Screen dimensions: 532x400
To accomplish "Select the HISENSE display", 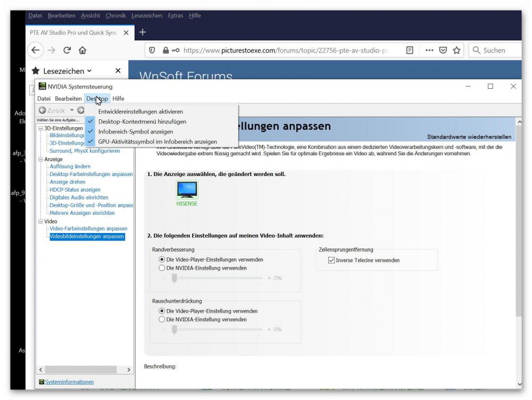I will (187, 194).
